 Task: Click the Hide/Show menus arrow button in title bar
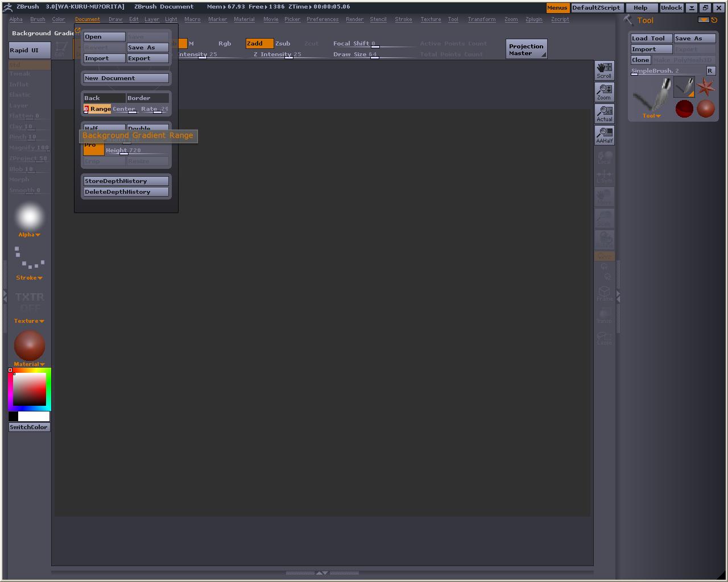pyautogui.click(x=692, y=8)
